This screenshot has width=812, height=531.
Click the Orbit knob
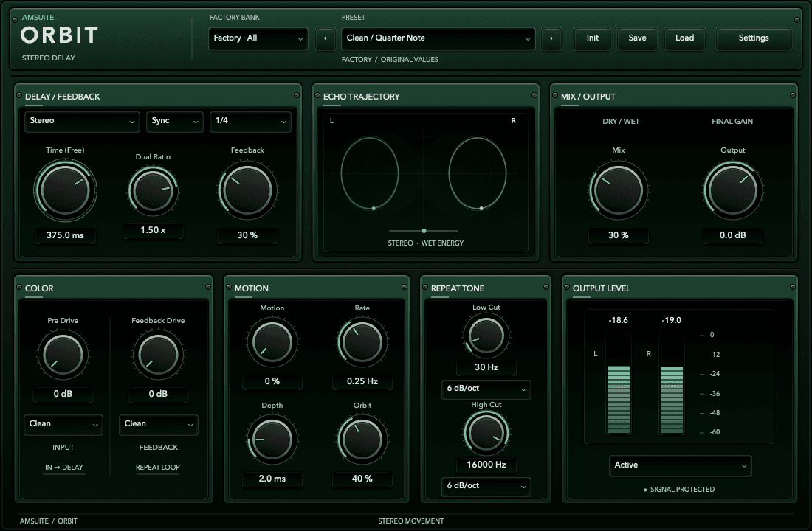click(x=362, y=440)
